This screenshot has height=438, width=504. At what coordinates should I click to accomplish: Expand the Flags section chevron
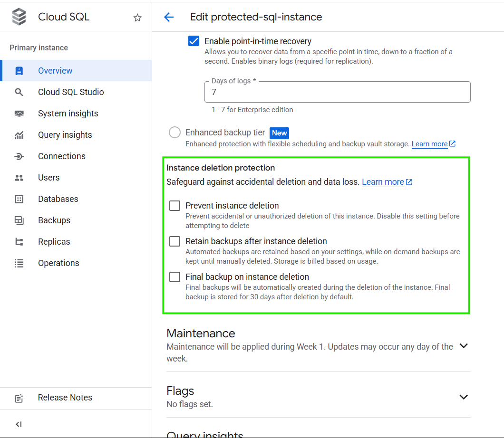tap(464, 397)
